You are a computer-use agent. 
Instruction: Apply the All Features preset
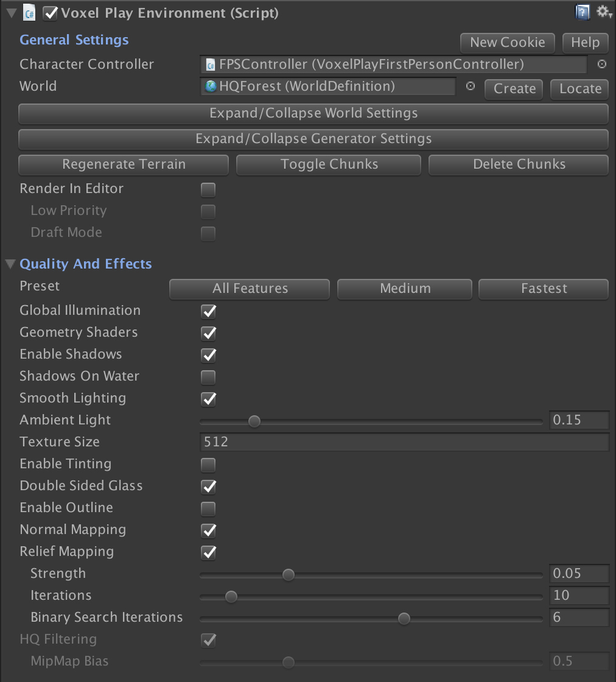tap(250, 289)
